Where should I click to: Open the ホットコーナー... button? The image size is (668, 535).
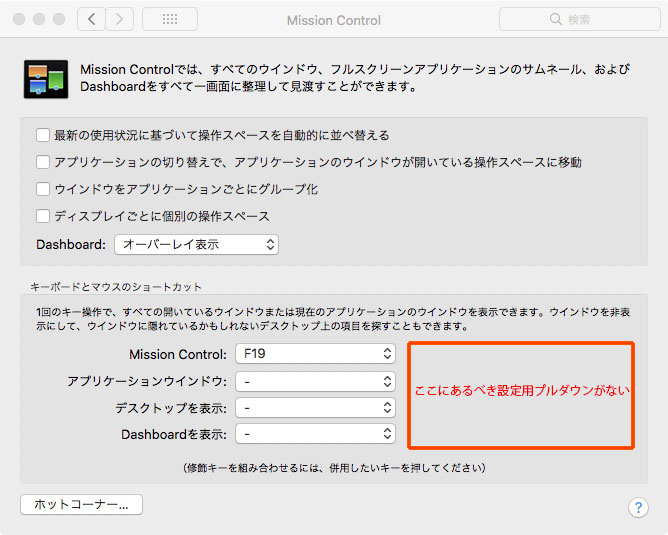(x=81, y=505)
